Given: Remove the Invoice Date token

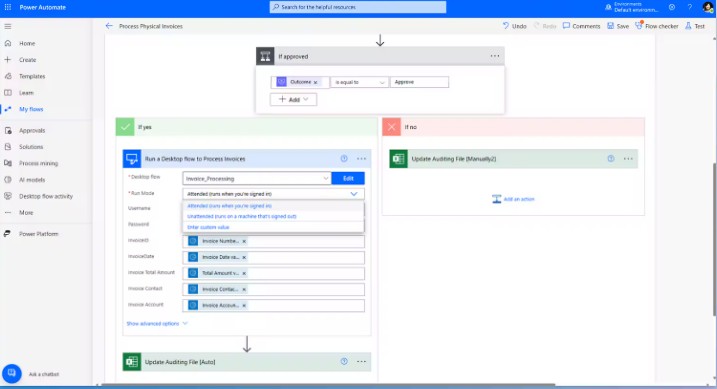Looking at the screenshot, I should [x=244, y=257].
